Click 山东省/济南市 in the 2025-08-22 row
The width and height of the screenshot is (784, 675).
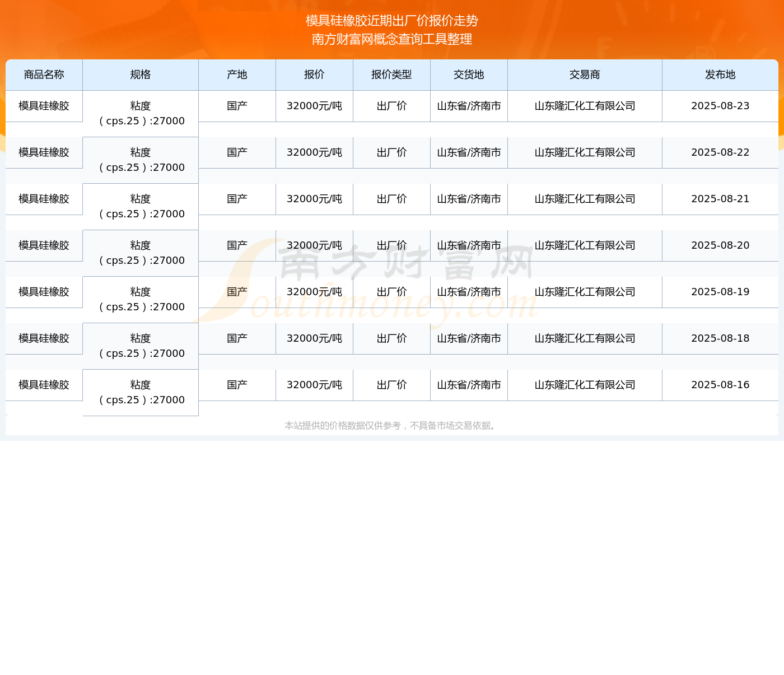coord(469,152)
